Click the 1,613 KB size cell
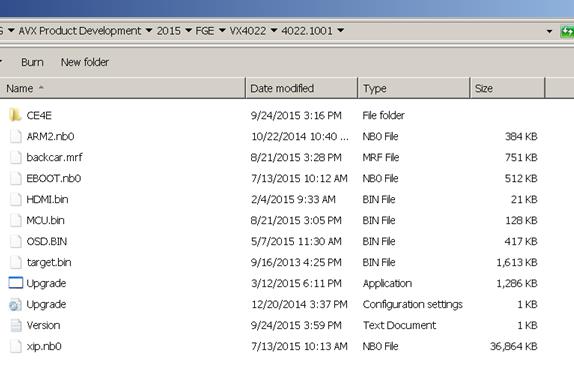The image size is (574, 379). [x=517, y=263]
